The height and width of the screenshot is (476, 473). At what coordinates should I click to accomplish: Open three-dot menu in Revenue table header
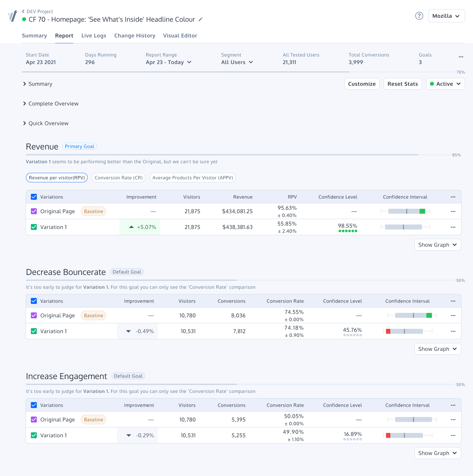tap(453, 197)
